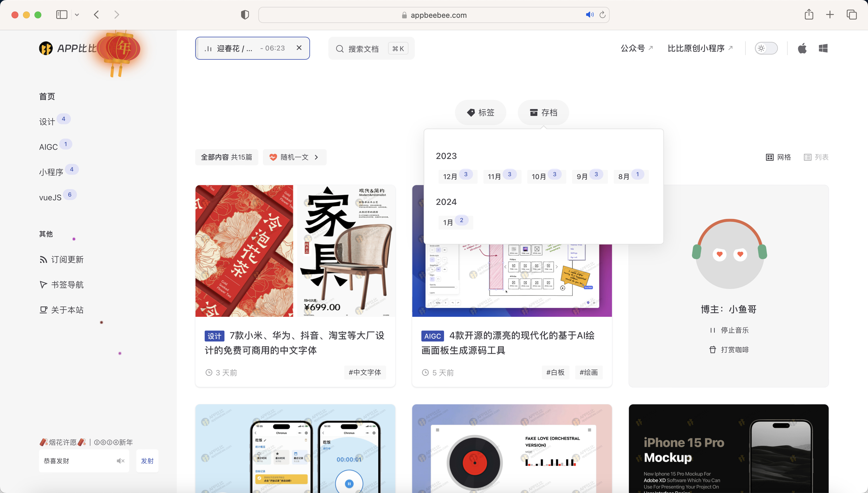Collapse the 存档 archive dropdown

pyautogui.click(x=543, y=112)
